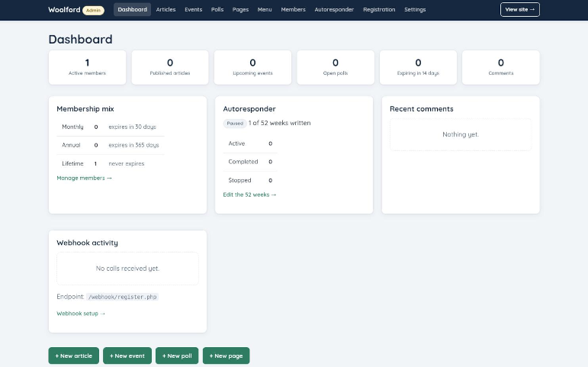
Task: Click the Stopped autoresponder row label
Action: pyautogui.click(x=239, y=180)
